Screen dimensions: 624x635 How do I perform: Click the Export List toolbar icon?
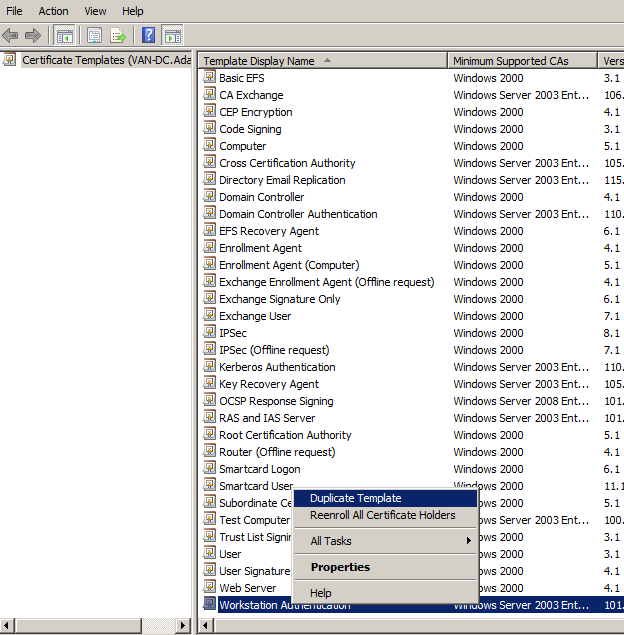tap(118, 36)
